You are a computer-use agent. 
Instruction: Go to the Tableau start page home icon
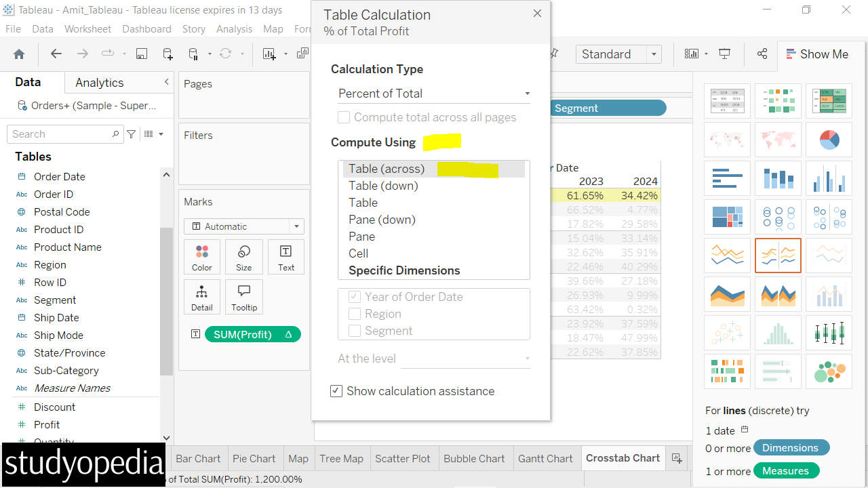pyautogui.click(x=19, y=54)
